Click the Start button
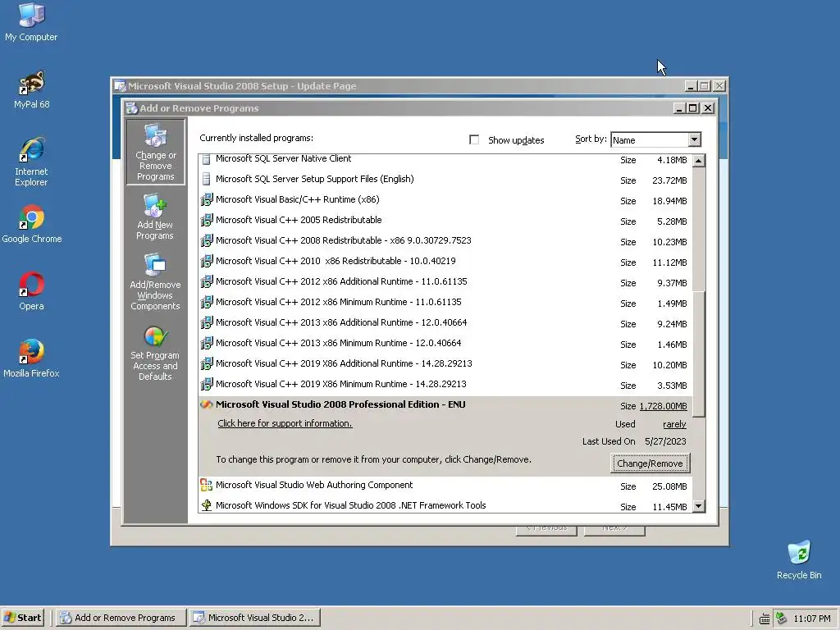Image resolution: width=840 pixels, height=630 pixels. point(22,618)
